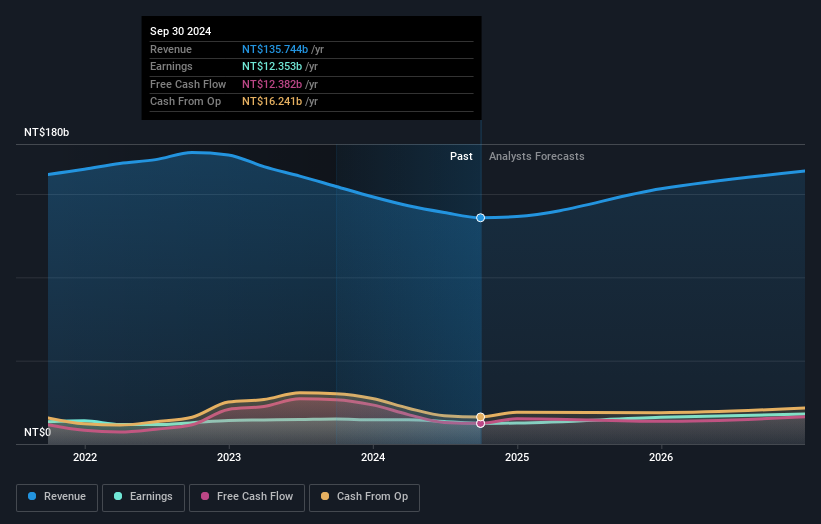821x524 pixels.
Task: Click the blue Revenue data point marker
Action: point(480,218)
